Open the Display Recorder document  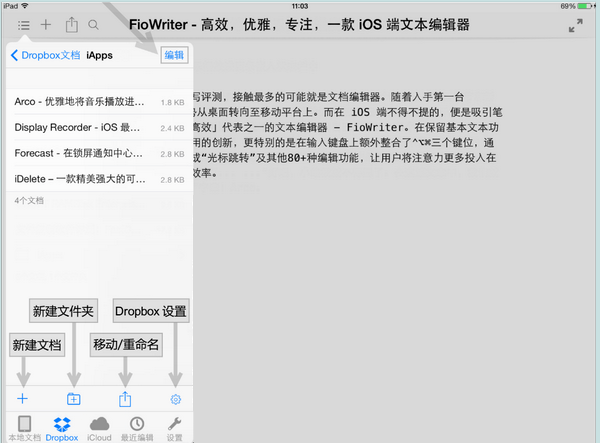pyautogui.click(x=99, y=127)
